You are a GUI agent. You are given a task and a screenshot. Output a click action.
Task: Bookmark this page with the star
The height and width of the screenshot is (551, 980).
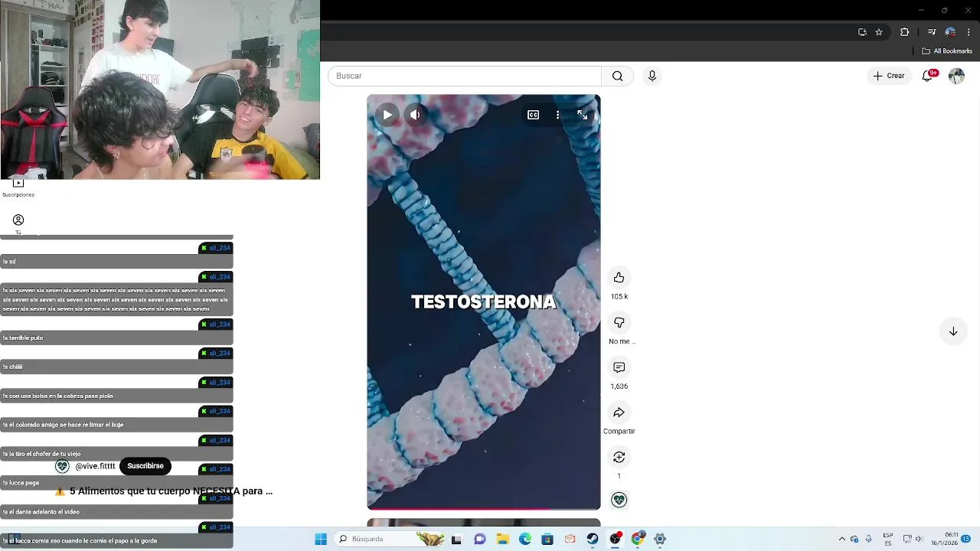click(x=879, y=32)
